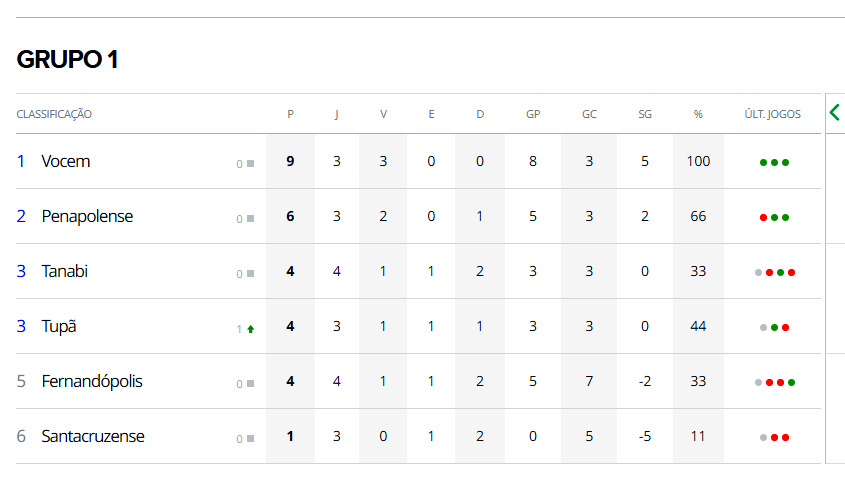Click Tupã's green up-arrow position indicator
The height and width of the screenshot is (486, 845).
[x=250, y=328]
